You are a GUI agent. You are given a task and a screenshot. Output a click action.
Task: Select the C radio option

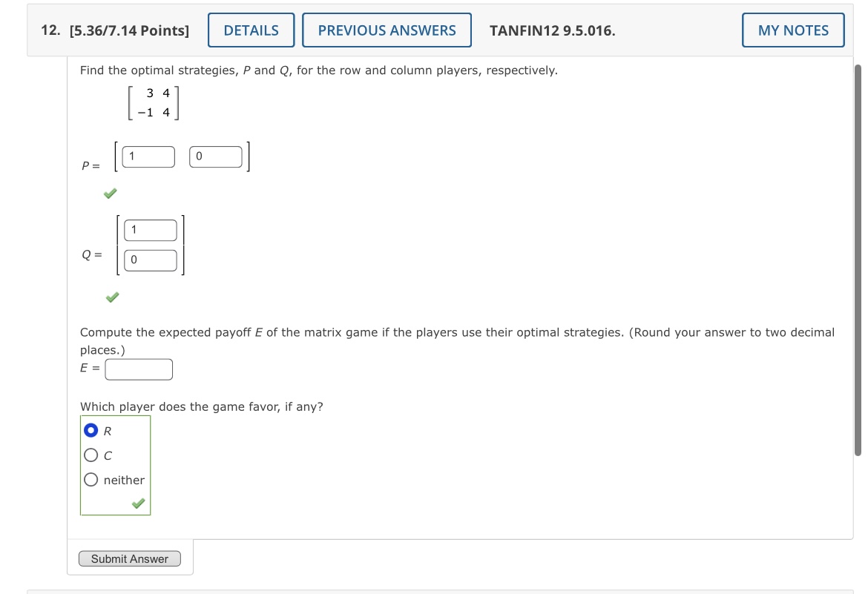point(91,455)
